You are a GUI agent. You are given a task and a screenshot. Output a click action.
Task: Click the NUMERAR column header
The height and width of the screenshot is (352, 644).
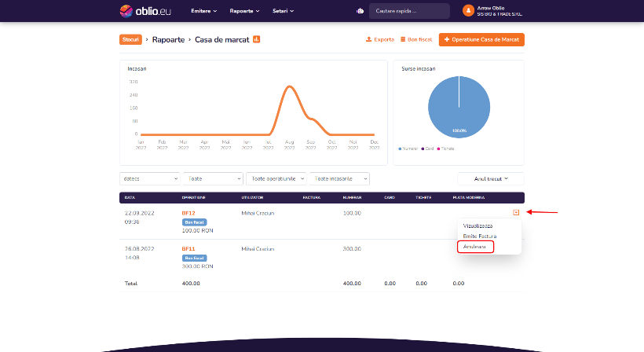tap(352, 197)
